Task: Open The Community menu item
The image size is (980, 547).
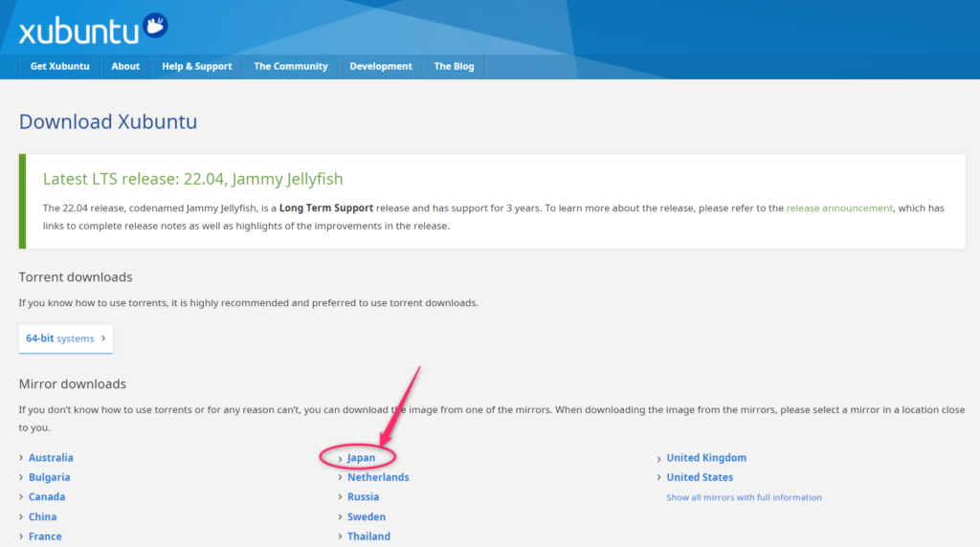Action: tap(291, 66)
